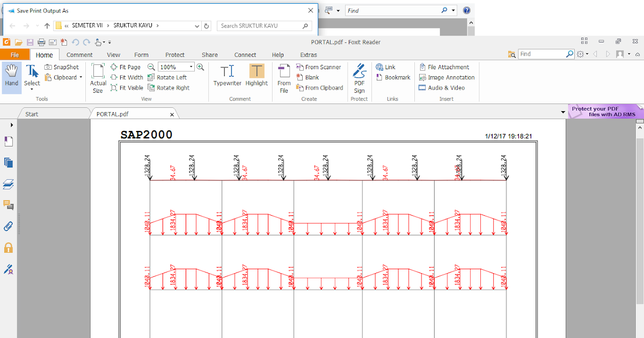This screenshot has width=644, height=338.
Task: Open the Security lock panel
Action: tap(8, 247)
